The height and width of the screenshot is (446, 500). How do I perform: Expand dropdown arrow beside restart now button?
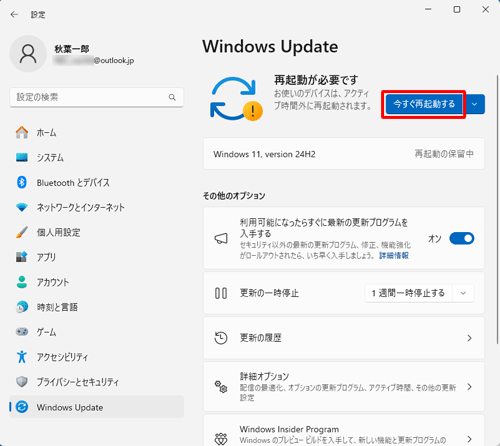[475, 104]
